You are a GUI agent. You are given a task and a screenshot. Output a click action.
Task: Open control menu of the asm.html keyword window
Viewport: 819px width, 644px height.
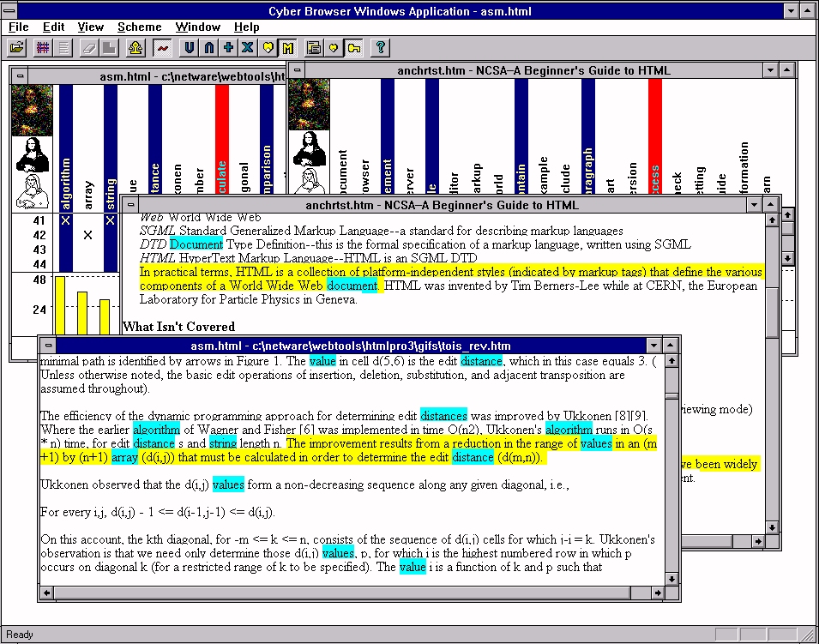(21, 75)
